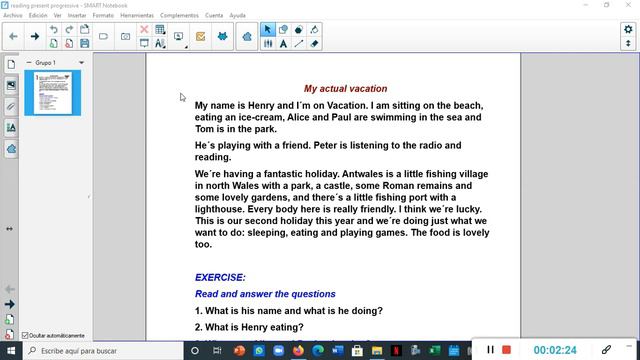Open toolbar settings gear
Image resolution: width=640 pixels, height=360 pixels.
click(x=628, y=29)
